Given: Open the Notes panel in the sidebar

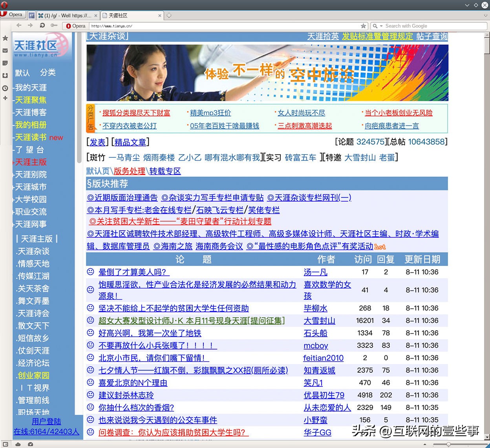Looking at the screenshot, I should click(x=5, y=63).
